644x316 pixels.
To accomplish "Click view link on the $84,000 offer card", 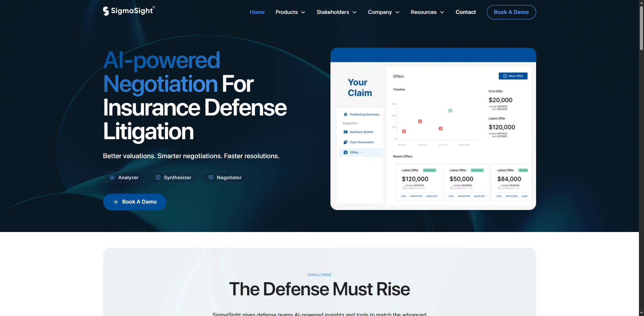I will point(499,196).
